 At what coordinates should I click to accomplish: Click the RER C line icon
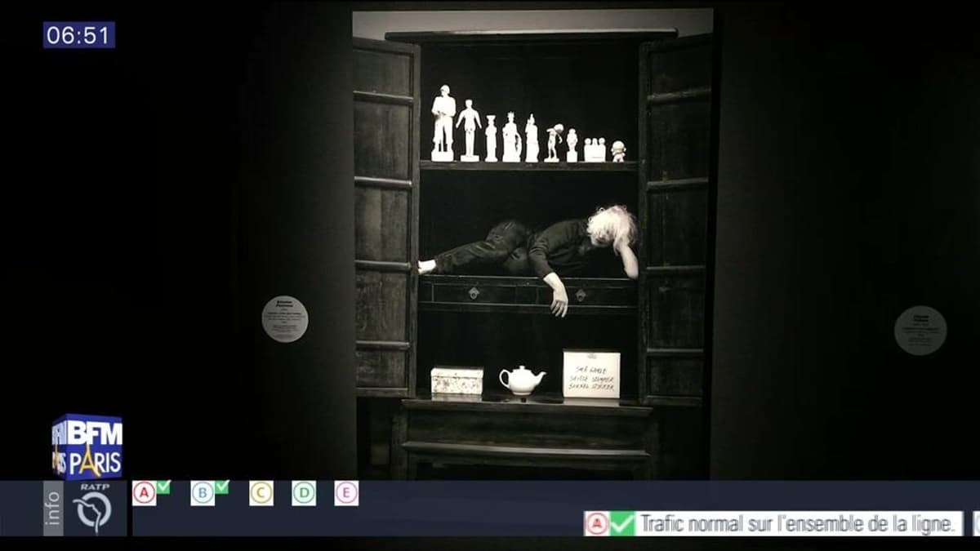pyautogui.click(x=261, y=493)
